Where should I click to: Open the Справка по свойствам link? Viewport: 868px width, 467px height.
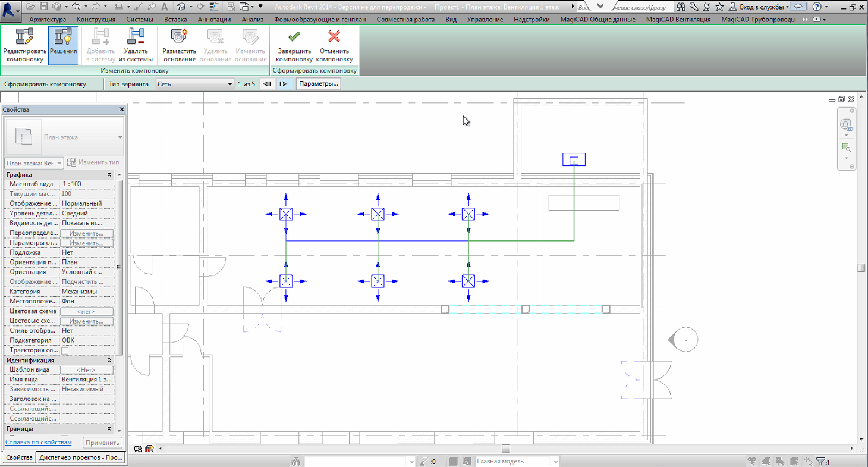coord(39,443)
